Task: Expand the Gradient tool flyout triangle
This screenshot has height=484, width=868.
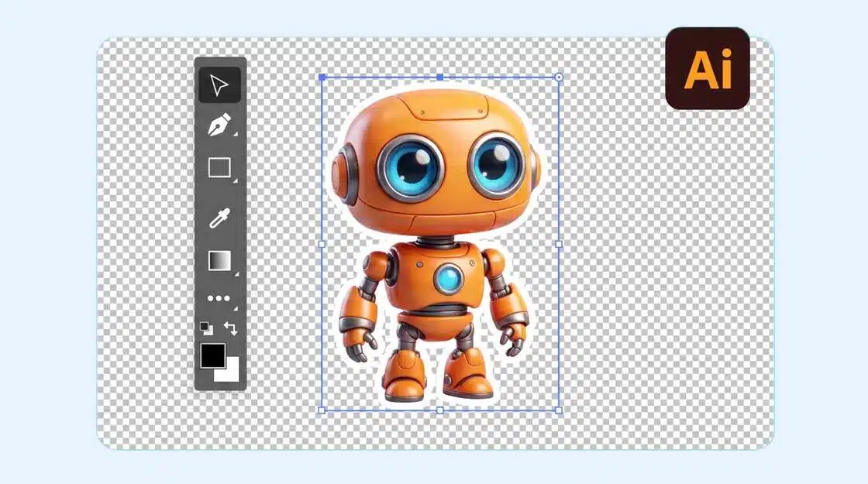Action: tap(236, 274)
